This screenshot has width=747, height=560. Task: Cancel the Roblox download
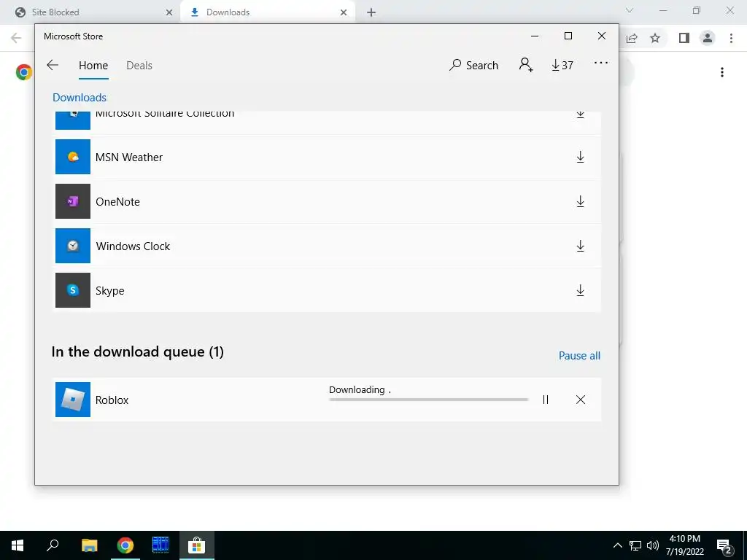pos(580,400)
